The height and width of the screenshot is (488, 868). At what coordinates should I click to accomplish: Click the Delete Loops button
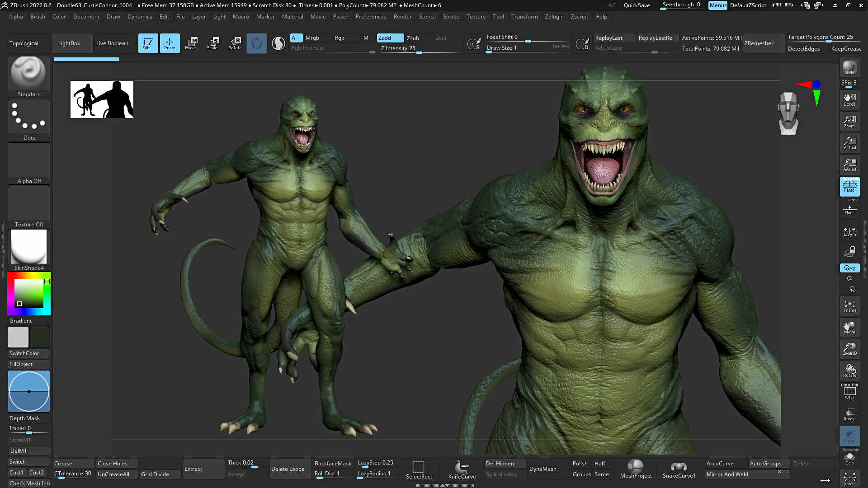tap(290, 469)
